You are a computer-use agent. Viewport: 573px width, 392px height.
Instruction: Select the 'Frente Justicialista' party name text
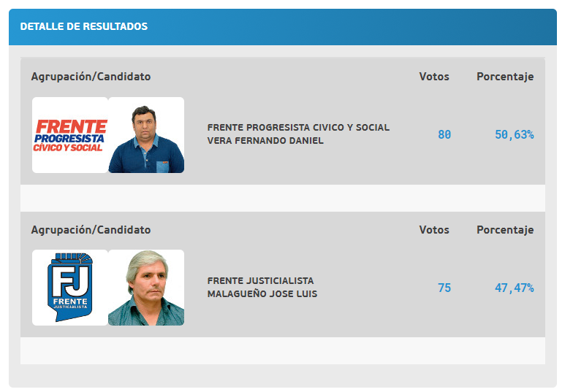tap(260, 281)
